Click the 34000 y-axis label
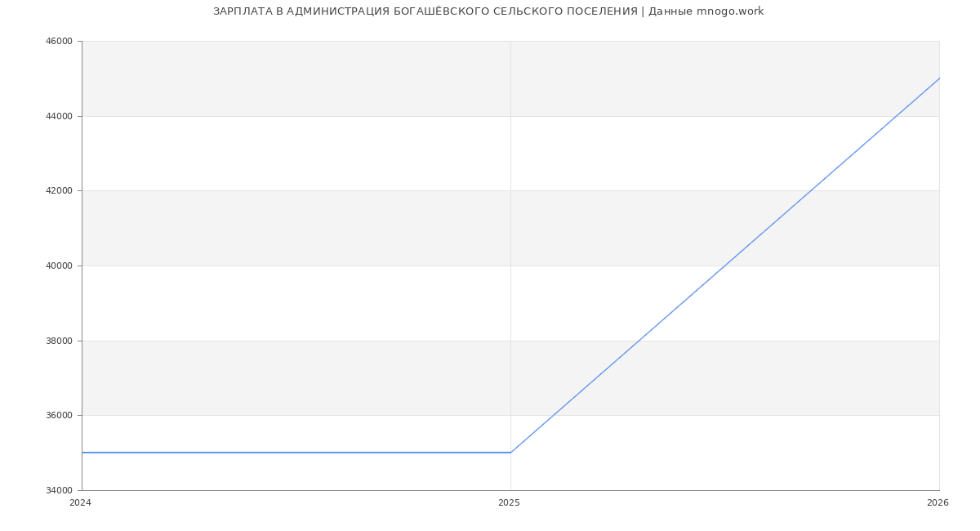Viewport: 980px width, 531px height. (x=59, y=490)
